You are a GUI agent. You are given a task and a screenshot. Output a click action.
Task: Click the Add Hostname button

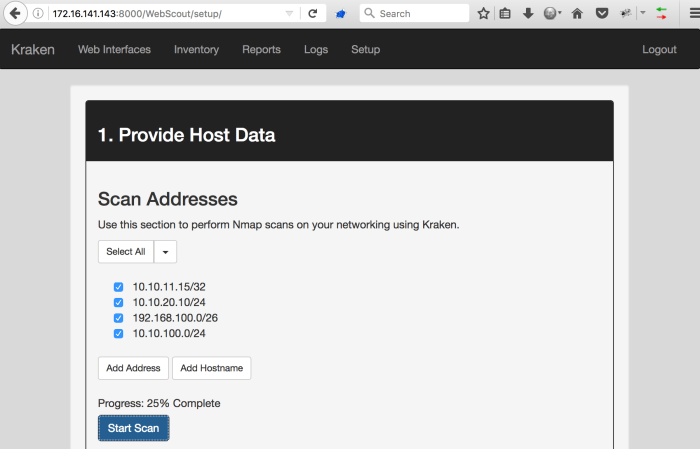point(212,368)
